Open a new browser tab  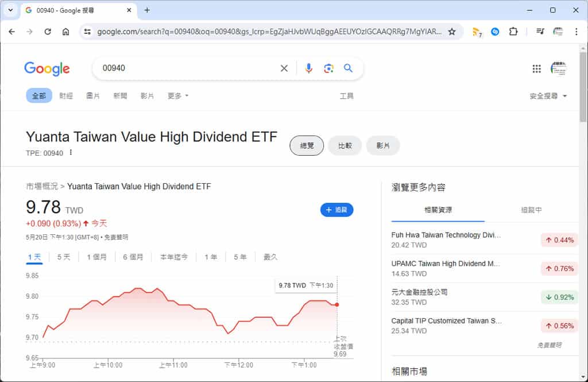147,10
